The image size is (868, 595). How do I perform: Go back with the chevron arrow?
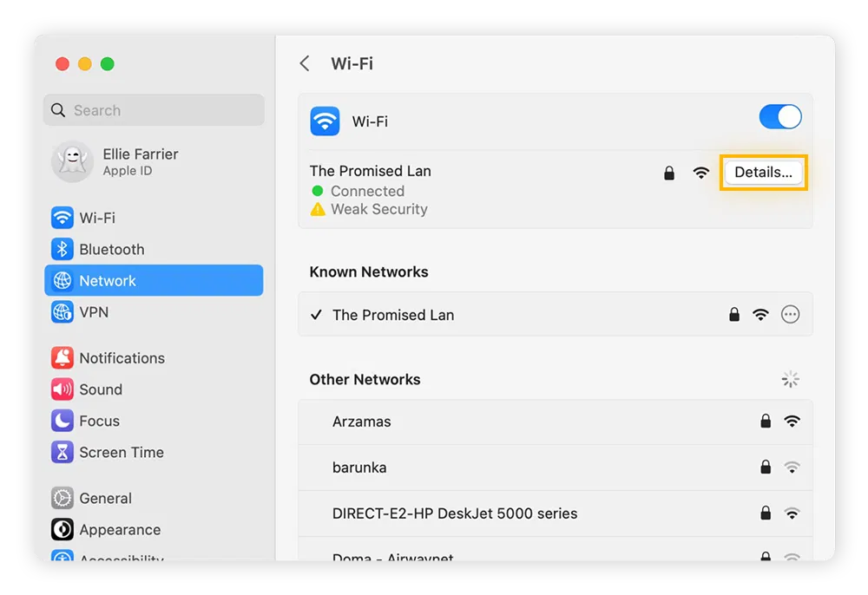point(305,63)
